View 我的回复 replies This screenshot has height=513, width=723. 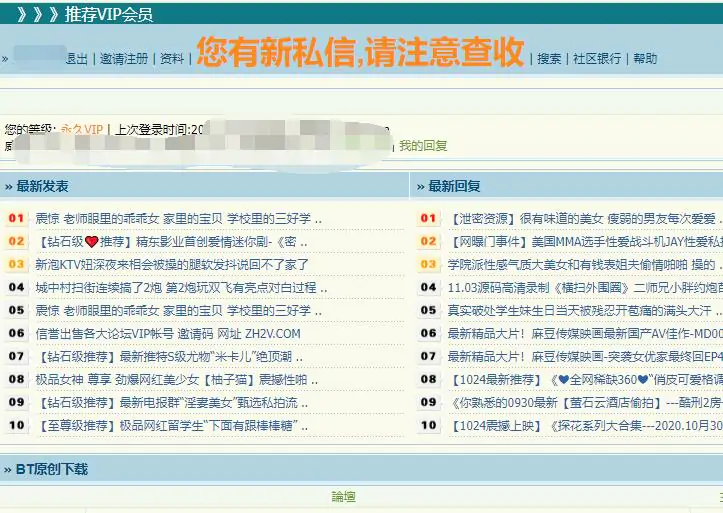coord(423,146)
